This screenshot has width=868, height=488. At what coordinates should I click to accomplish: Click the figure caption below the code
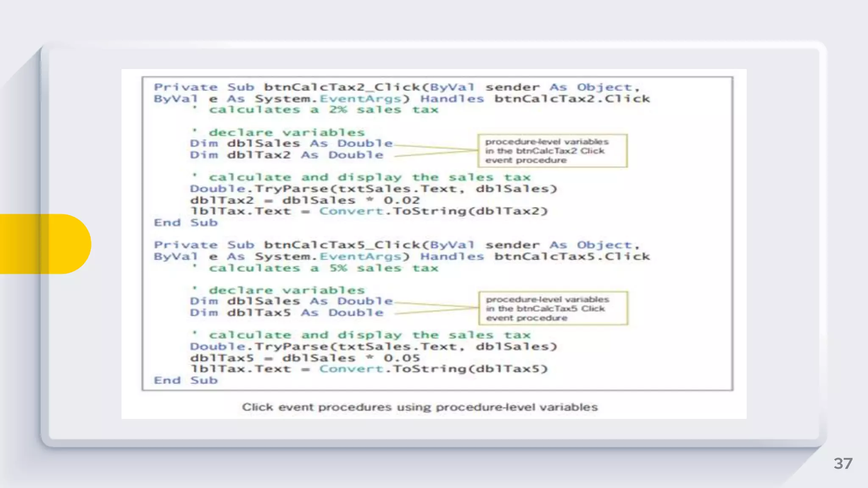[420, 407]
